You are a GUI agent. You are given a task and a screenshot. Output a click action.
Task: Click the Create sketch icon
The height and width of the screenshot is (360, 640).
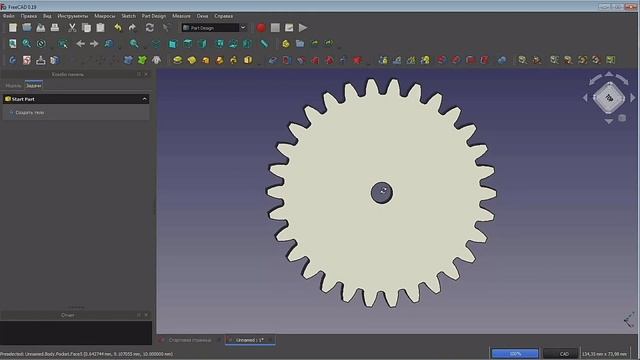[x=27, y=60]
